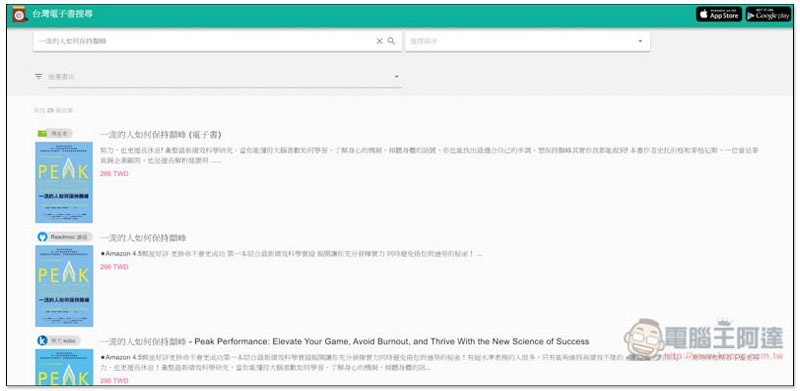The image size is (800, 391).
Task: Click the Readmoo result Amazon 4.5 description text
Action: click(291, 254)
